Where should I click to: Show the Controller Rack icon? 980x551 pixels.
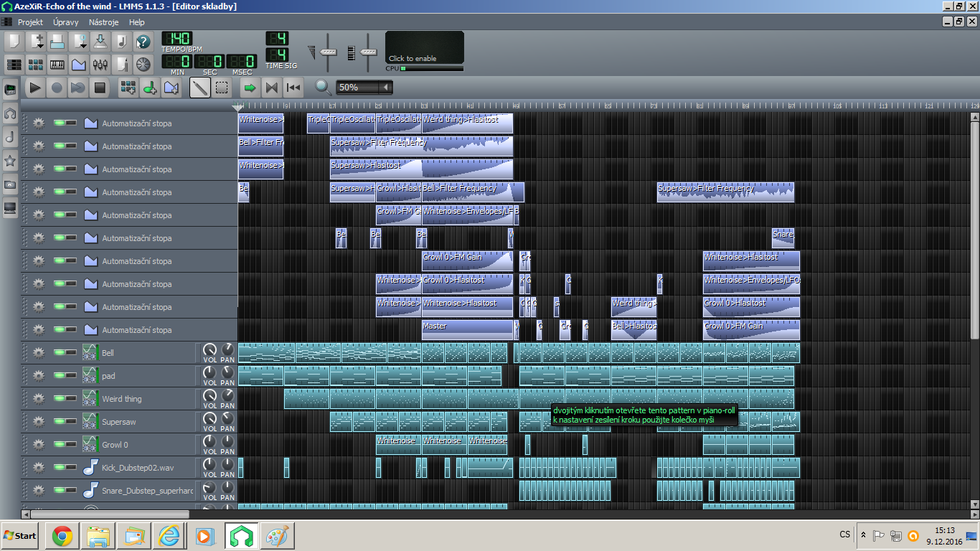[143, 64]
